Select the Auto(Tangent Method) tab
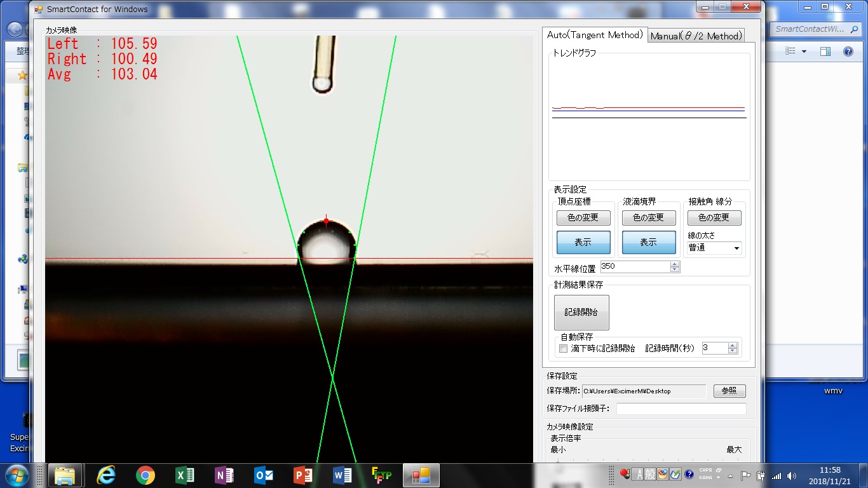This screenshot has height=488, width=868. tap(595, 35)
